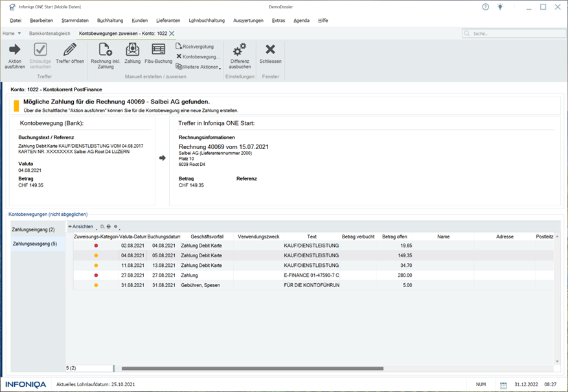
Task: Click the magnifier icon in search box
Action: [467, 33]
